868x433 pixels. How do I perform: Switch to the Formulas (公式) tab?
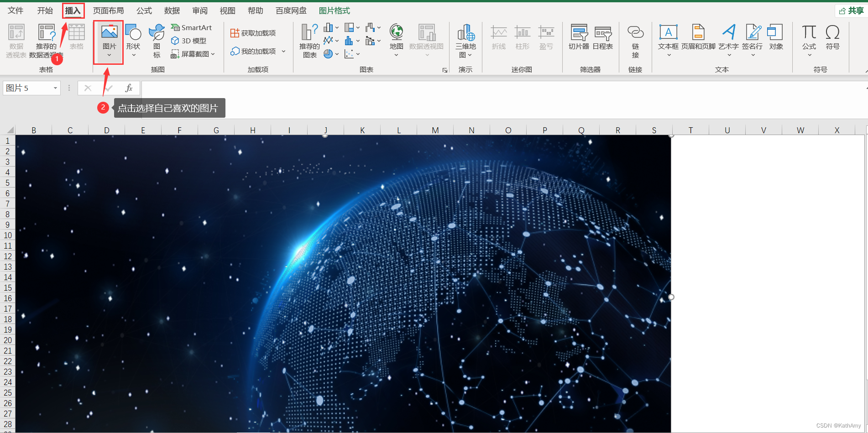[144, 10]
